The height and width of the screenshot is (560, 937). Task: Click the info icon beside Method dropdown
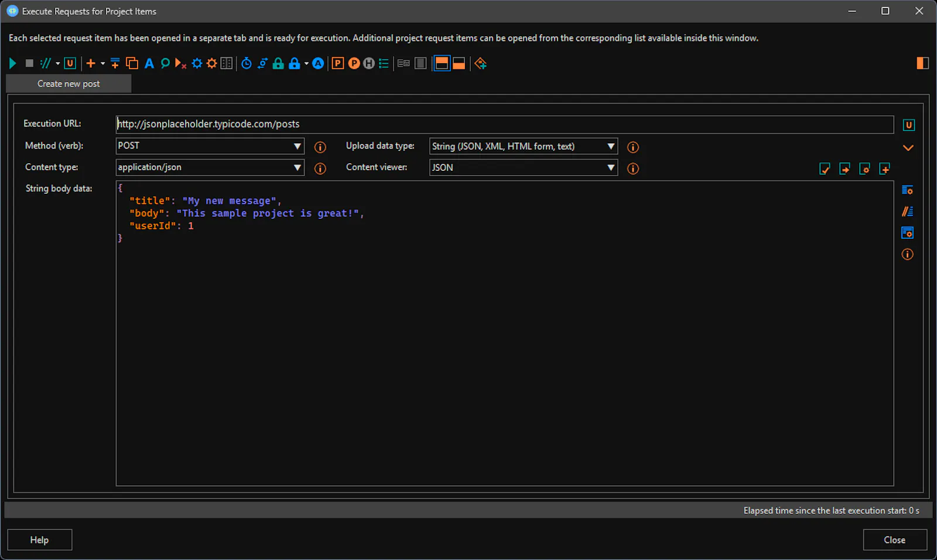tap(320, 147)
